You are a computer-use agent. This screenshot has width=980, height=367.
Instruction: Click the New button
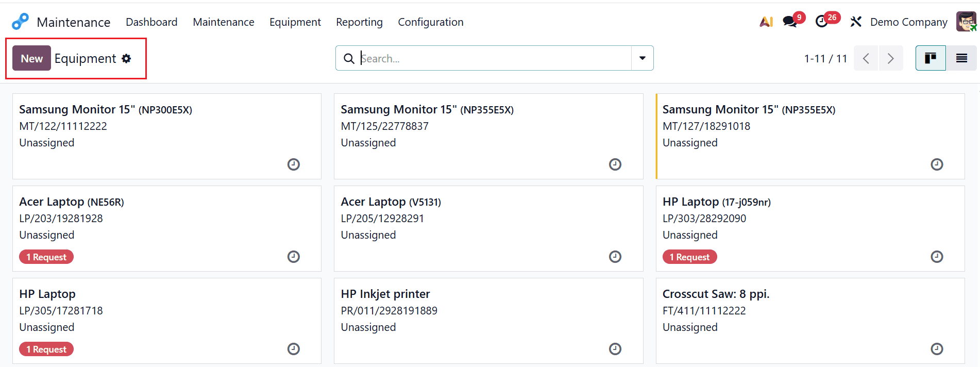[31, 58]
